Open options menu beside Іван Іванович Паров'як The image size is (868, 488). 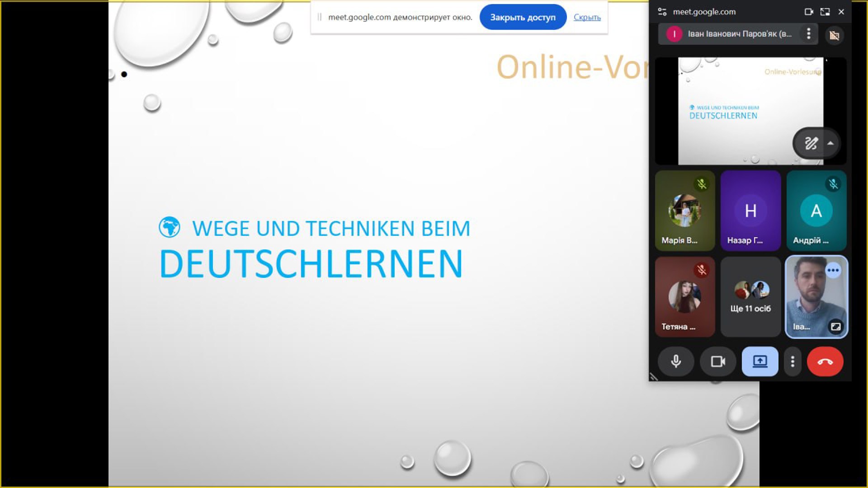809,33
